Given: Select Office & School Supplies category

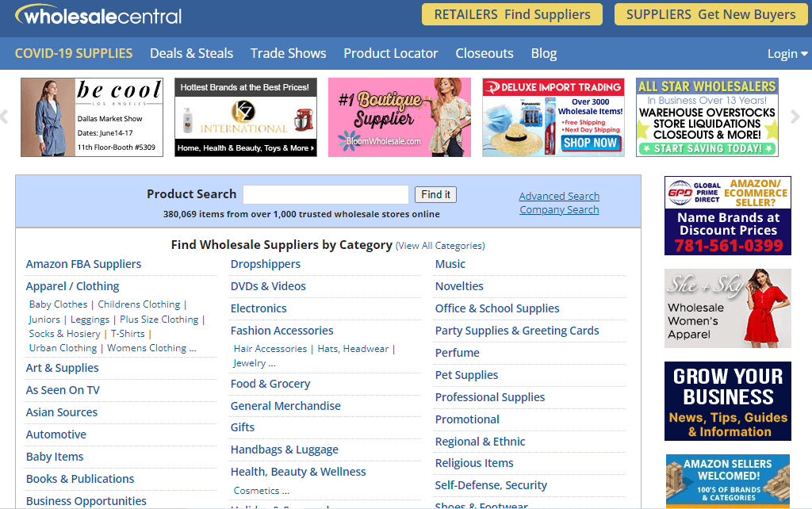Looking at the screenshot, I should pos(497,308).
